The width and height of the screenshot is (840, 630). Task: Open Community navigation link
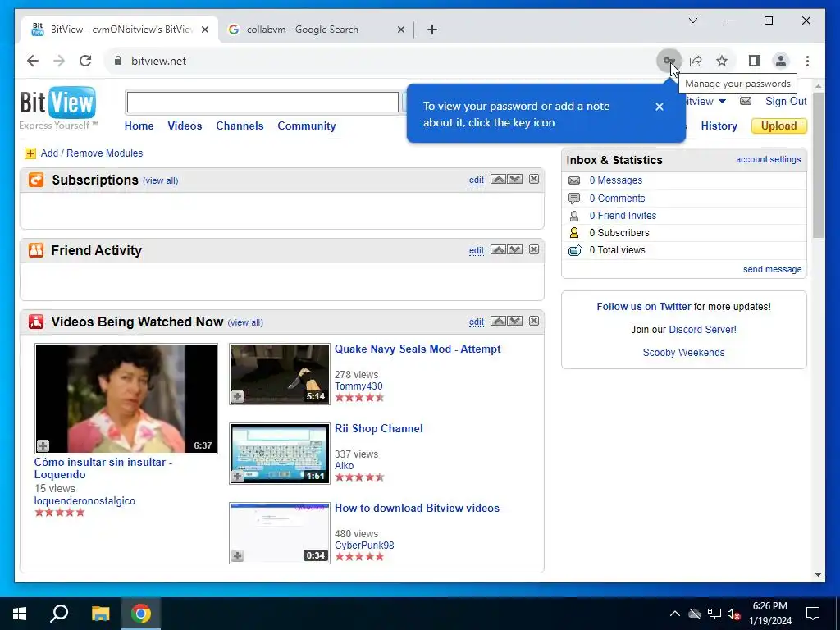click(307, 126)
